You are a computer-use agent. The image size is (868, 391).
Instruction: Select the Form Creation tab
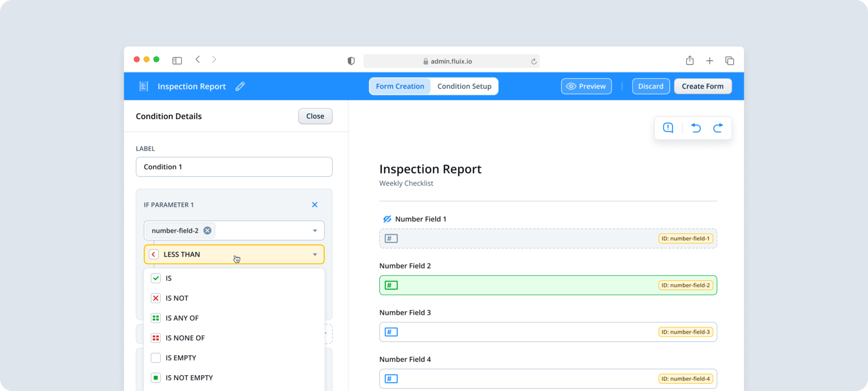pyautogui.click(x=400, y=86)
